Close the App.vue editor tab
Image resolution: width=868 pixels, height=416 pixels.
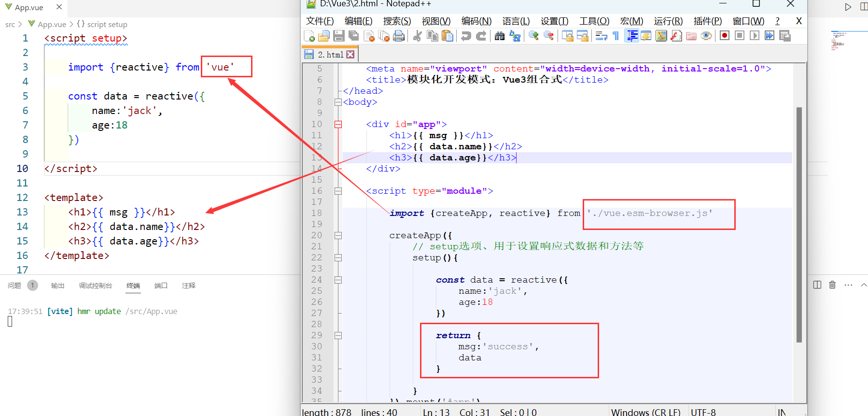pyautogui.click(x=59, y=7)
